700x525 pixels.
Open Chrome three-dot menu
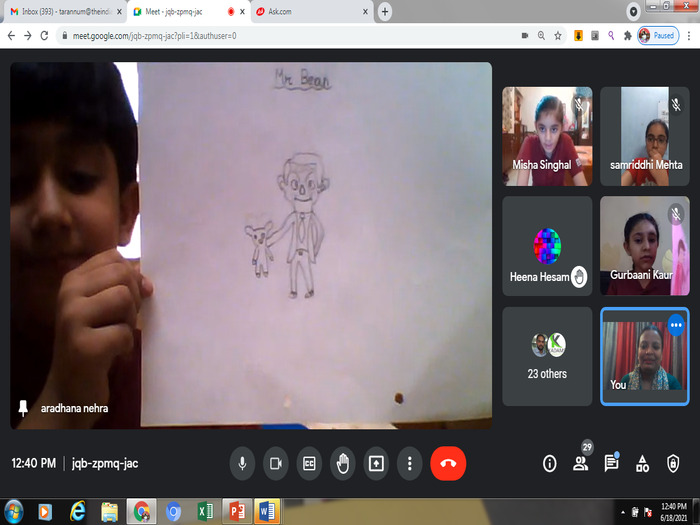pyautogui.click(x=689, y=36)
